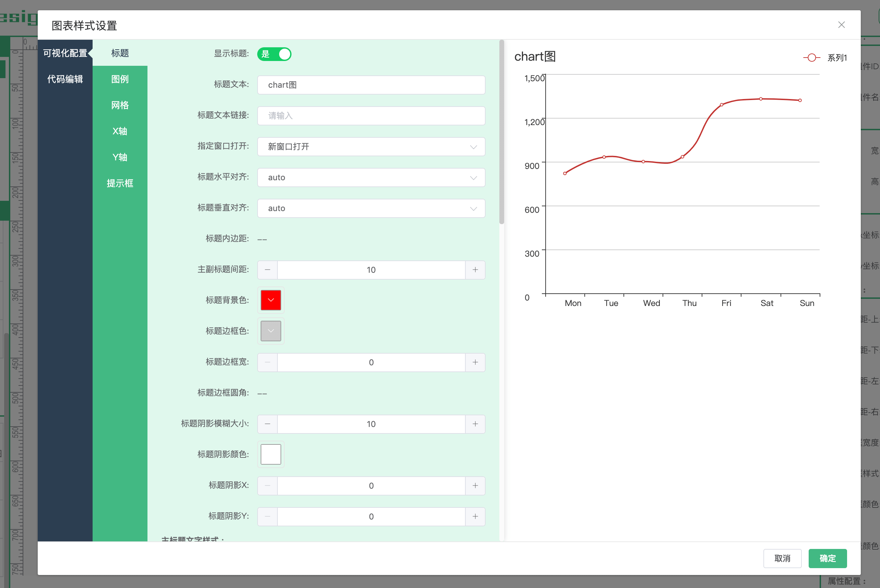Image resolution: width=880 pixels, height=588 pixels.
Task: Switch to the 代码编辑 tab
Action: (x=65, y=79)
